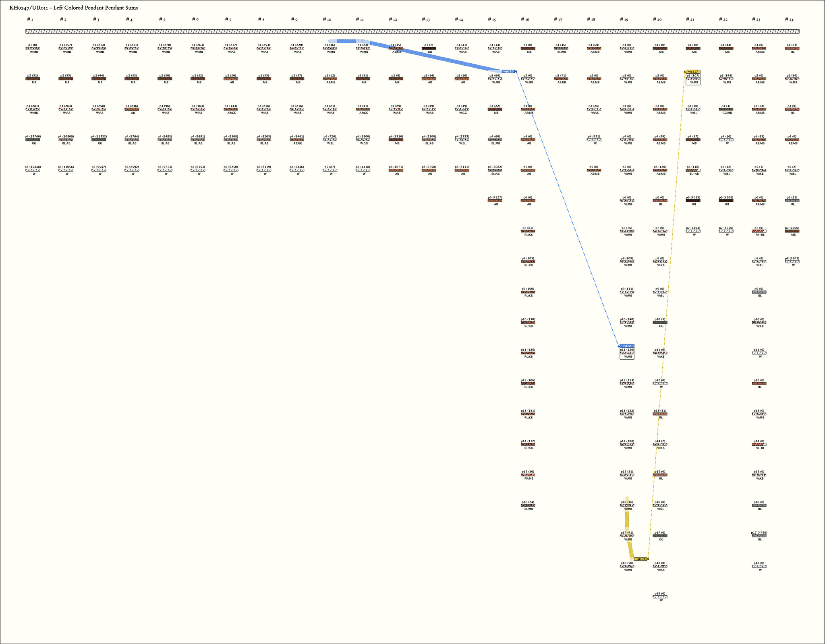Click the blue connector dot beside ←p72

pos(619,346)
